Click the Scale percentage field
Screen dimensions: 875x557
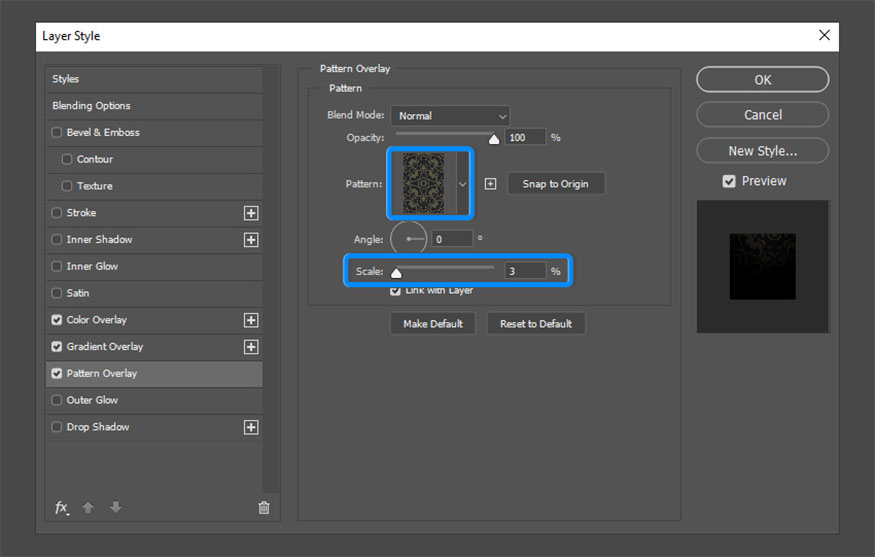coord(525,271)
